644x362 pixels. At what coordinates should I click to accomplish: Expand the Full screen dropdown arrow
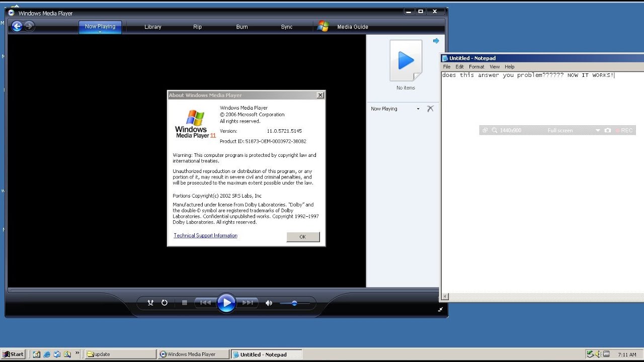point(598,131)
